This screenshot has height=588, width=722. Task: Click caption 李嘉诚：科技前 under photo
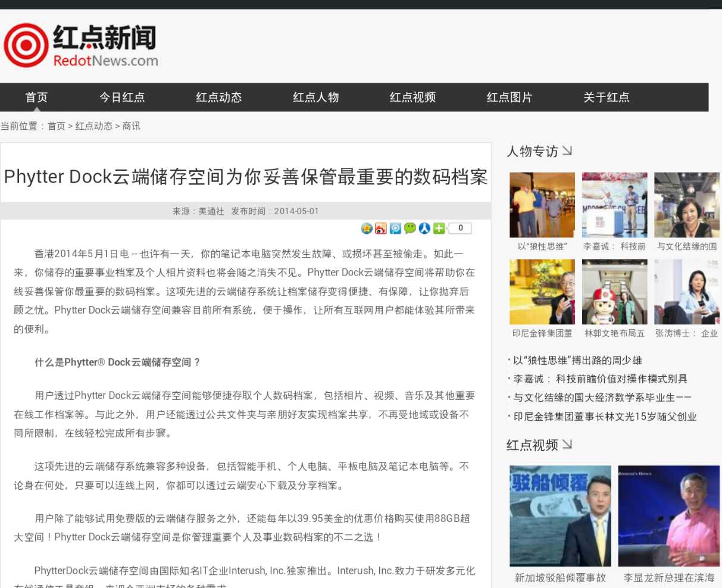(x=615, y=246)
